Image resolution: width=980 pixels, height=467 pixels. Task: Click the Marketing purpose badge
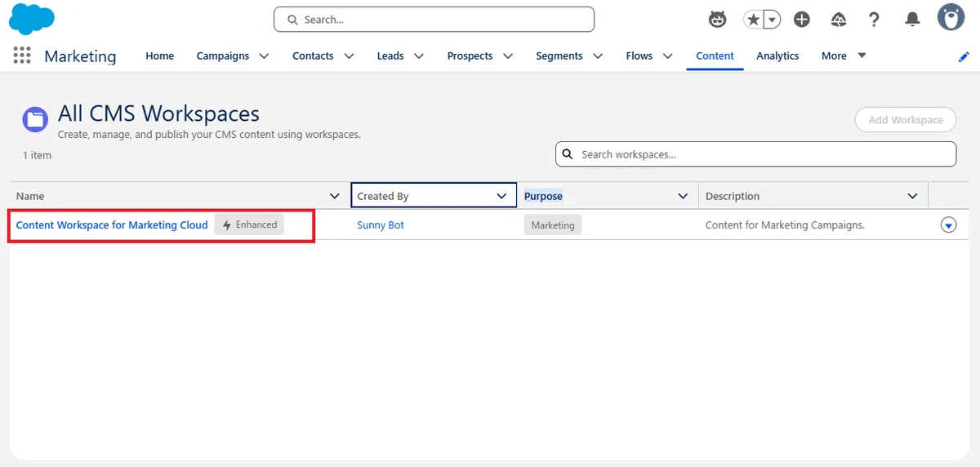pos(553,225)
